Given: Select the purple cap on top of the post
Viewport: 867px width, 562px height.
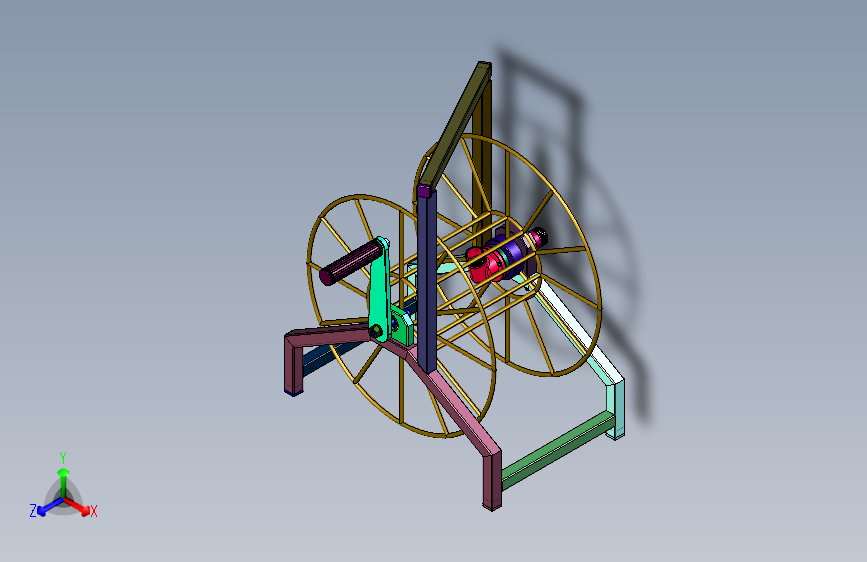Looking at the screenshot, I should click(424, 191).
